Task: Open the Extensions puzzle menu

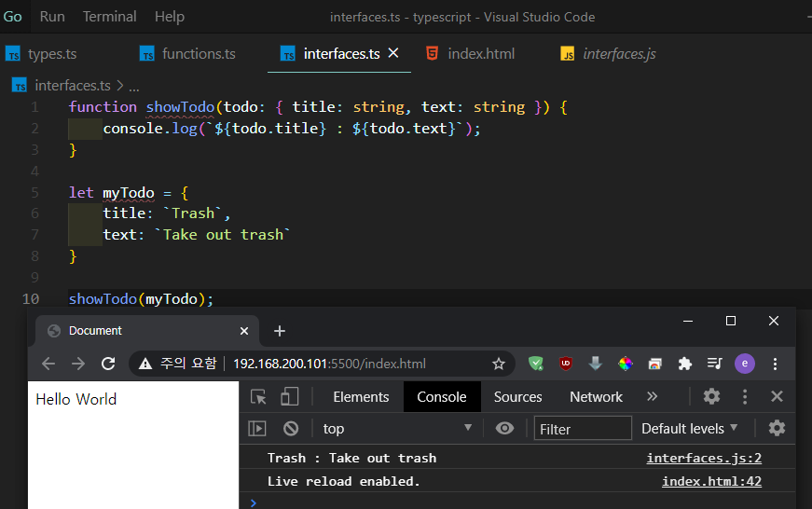Action: tap(685, 364)
